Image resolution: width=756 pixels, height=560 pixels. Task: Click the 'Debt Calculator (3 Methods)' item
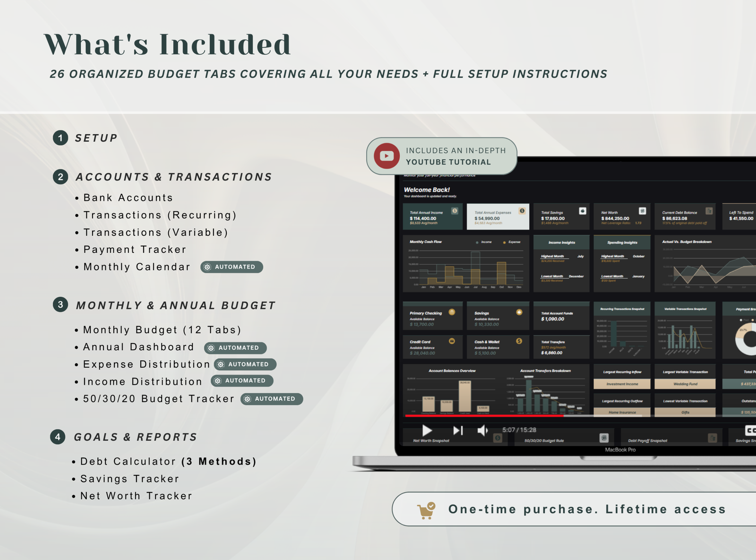(x=168, y=462)
